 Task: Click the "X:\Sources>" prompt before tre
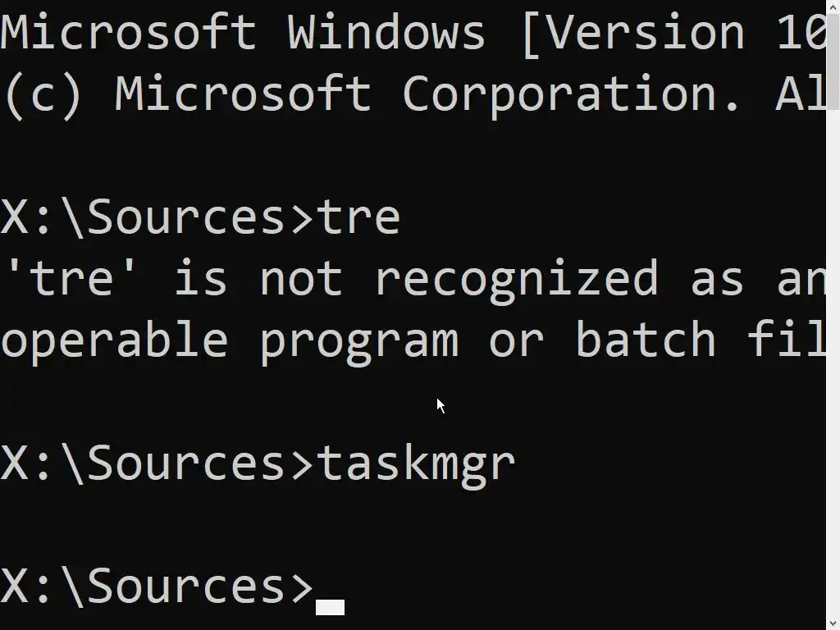(157, 217)
